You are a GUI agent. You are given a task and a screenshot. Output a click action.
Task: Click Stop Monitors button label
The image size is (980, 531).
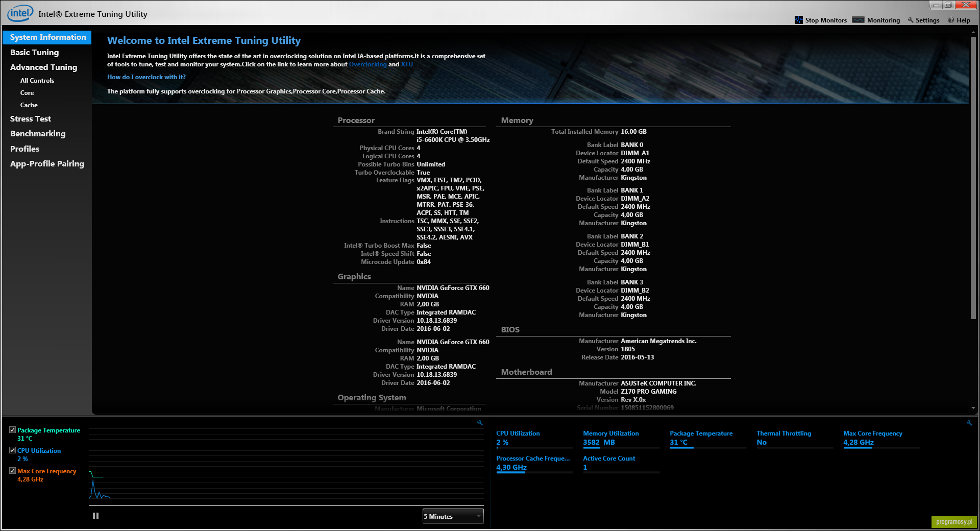coord(826,20)
